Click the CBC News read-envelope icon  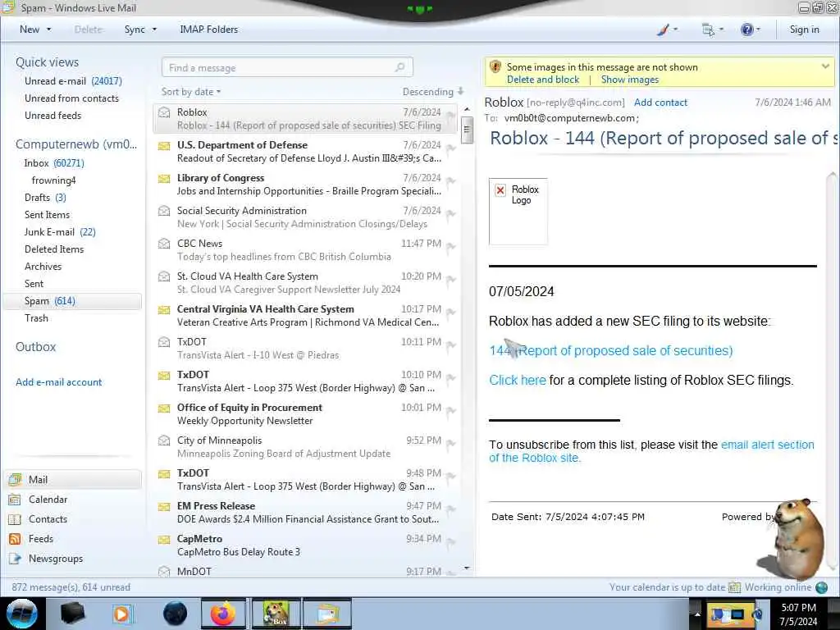coord(164,243)
